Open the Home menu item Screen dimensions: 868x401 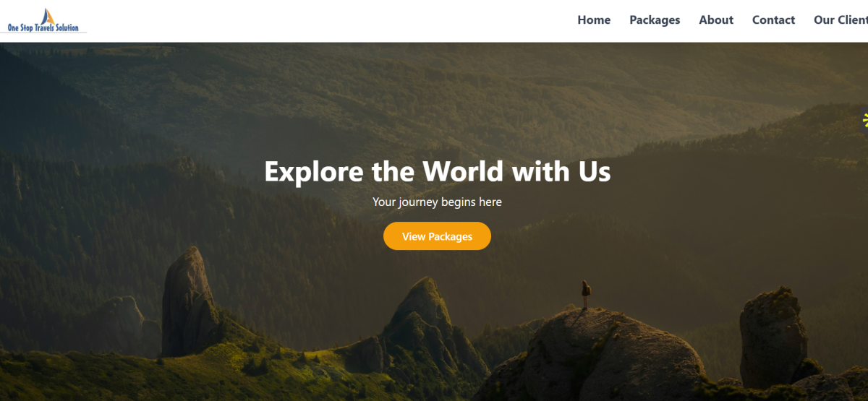click(x=594, y=20)
